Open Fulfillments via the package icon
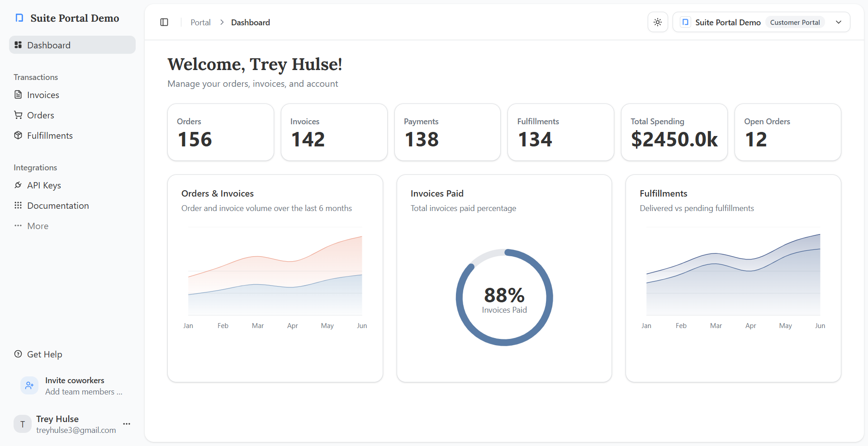The height and width of the screenshot is (446, 868). pos(18,135)
